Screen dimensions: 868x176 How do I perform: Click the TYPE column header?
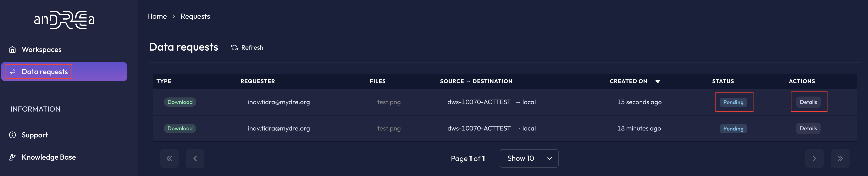pyautogui.click(x=164, y=81)
